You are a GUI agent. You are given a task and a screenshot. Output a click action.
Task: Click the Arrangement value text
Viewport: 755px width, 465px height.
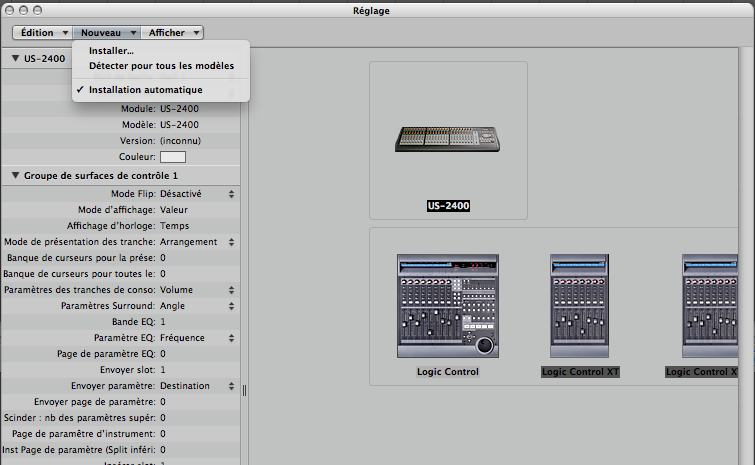coord(188,242)
